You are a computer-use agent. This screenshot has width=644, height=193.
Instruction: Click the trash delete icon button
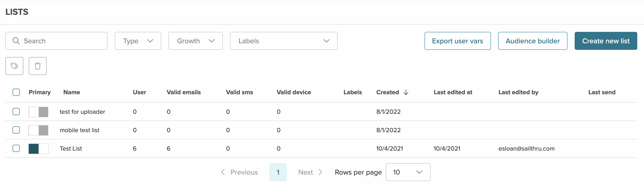pyautogui.click(x=37, y=66)
